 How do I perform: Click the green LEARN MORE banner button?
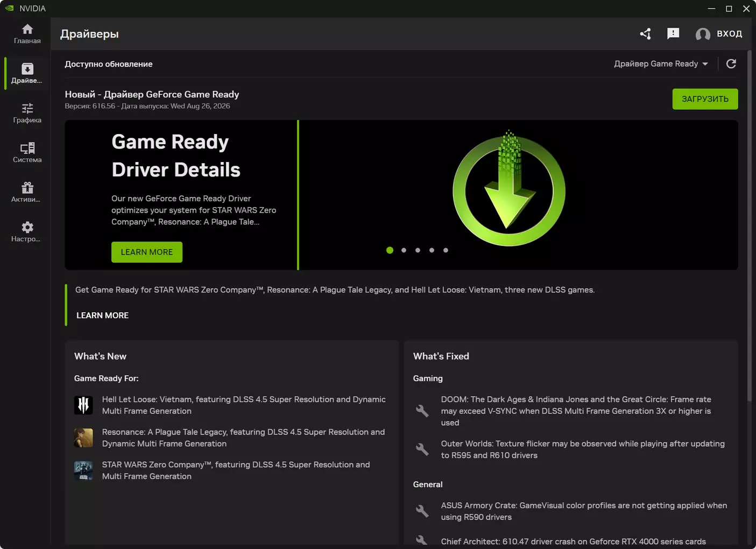click(147, 252)
